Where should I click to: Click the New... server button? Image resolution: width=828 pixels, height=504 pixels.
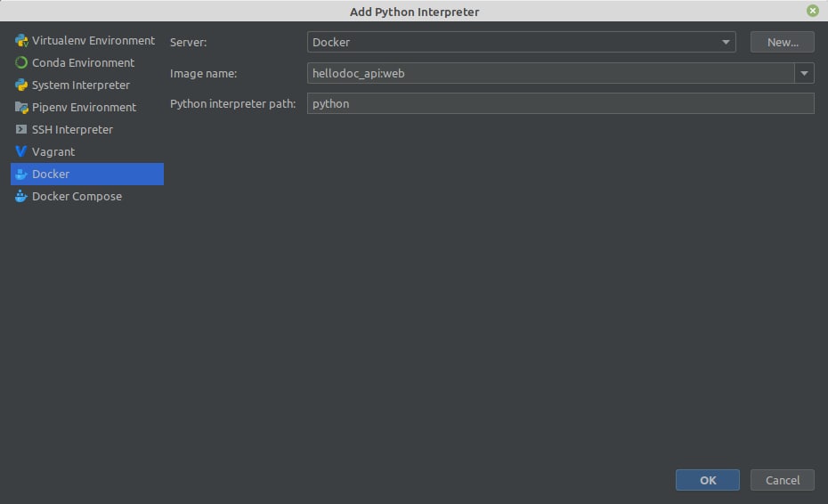(782, 42)
